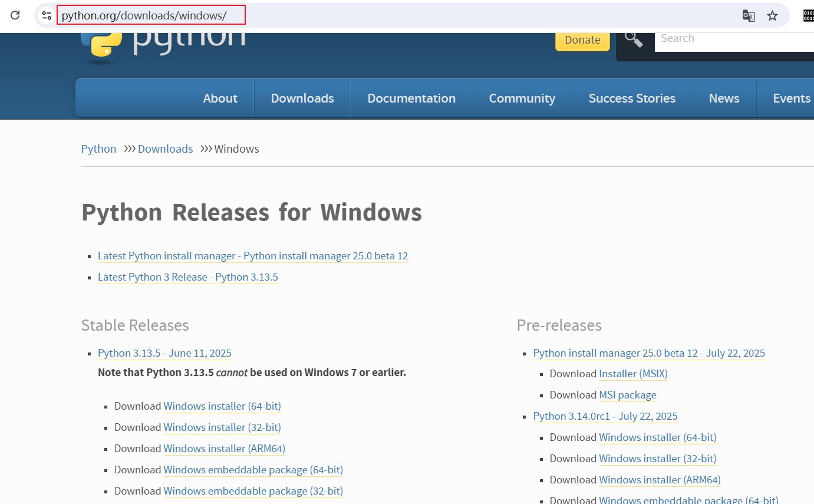The height and width of the screenshot is (504, 814).
Task: Click the binary extension icon
Action: pos(808,16)
